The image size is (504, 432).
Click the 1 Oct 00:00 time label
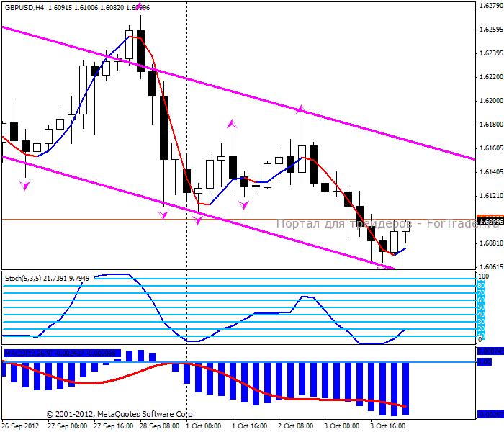coord(204,426)
